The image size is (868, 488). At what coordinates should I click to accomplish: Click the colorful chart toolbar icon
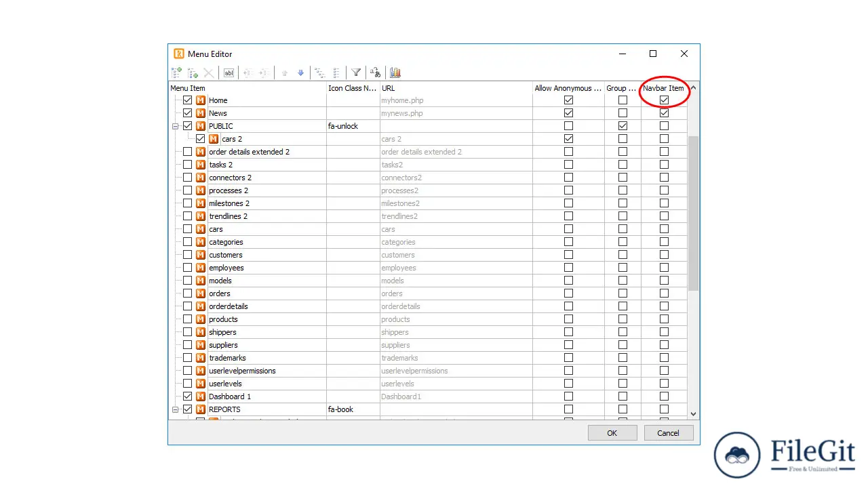(395, 73)
